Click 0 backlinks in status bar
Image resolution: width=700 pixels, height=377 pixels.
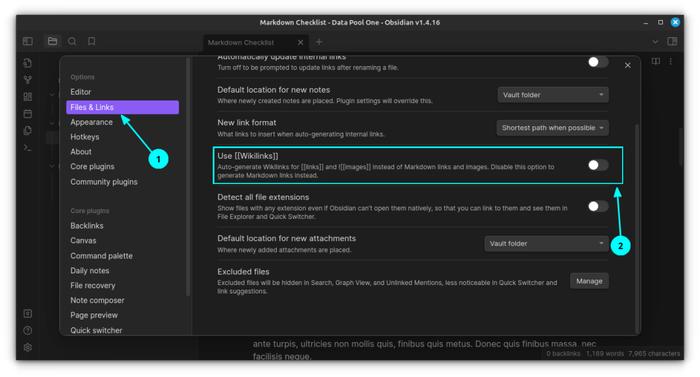pyautogui.click(x=563, y=354)
